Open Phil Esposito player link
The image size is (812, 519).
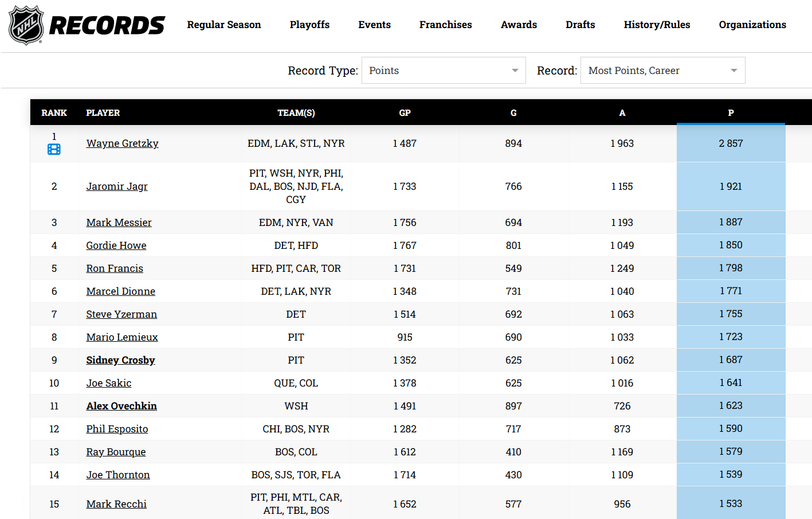pos(117,429)
